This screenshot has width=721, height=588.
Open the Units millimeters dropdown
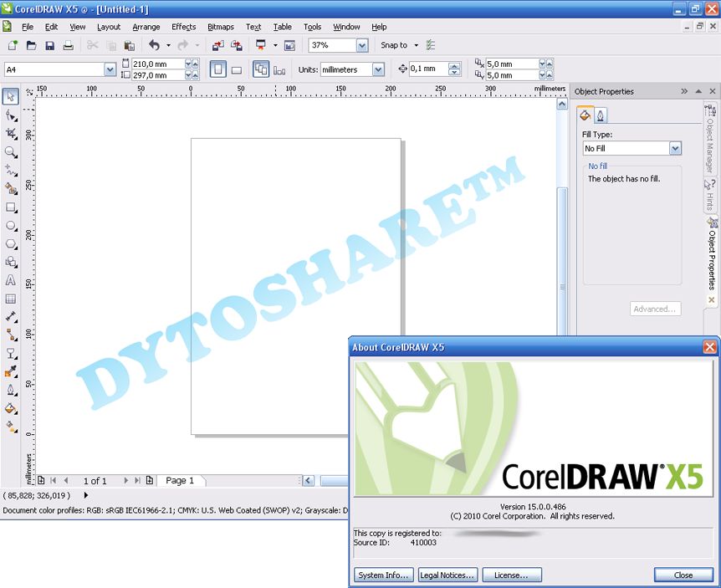(x=378, y=69)
